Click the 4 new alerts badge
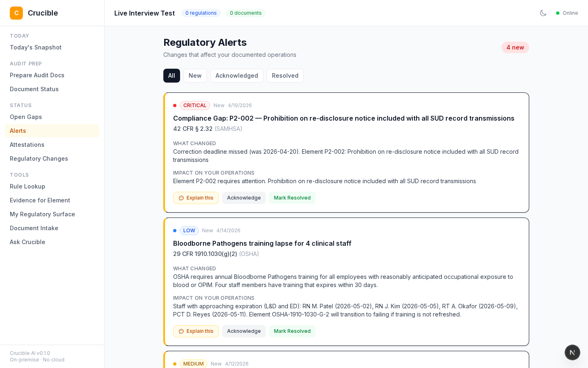The height and width of the screenshot is (368, 588). tap(515, 47)
